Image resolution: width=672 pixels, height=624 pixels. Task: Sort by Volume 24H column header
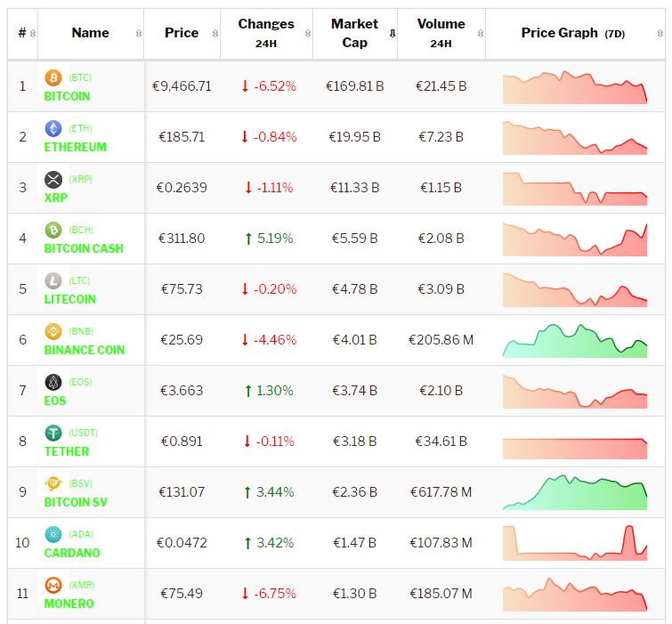(x=441, y=33)
